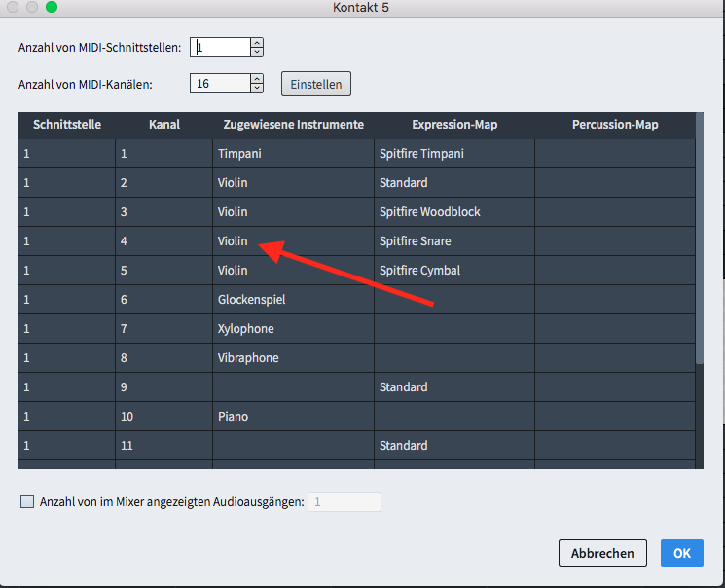
Task: Click the Kanal column header
Action: point(164,125)
